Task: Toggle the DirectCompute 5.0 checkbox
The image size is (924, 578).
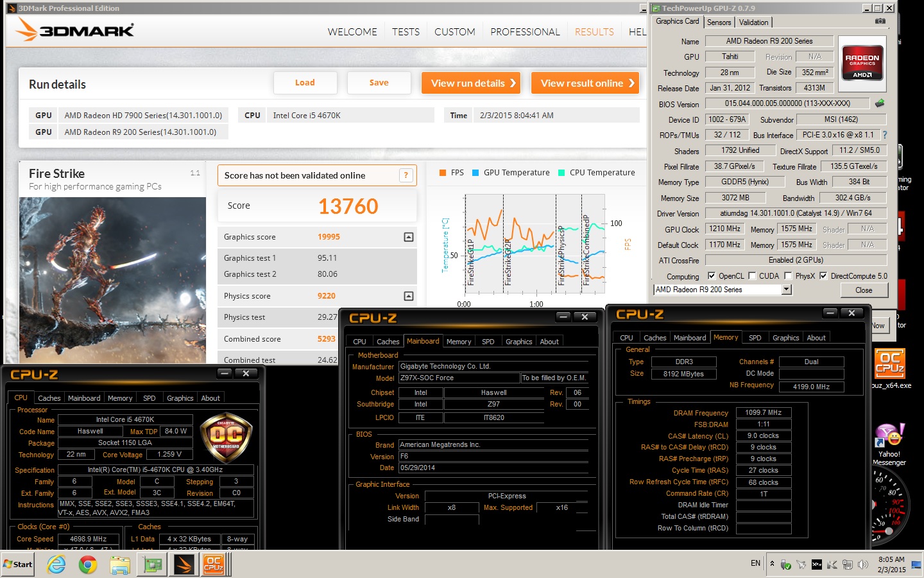Action: tap(823, 276)
